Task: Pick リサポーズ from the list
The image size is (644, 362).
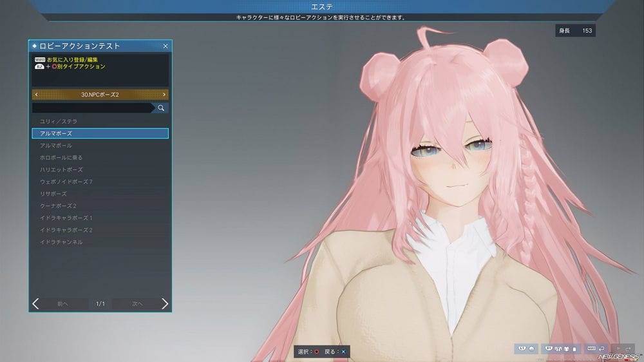Action: coord(100,193)
